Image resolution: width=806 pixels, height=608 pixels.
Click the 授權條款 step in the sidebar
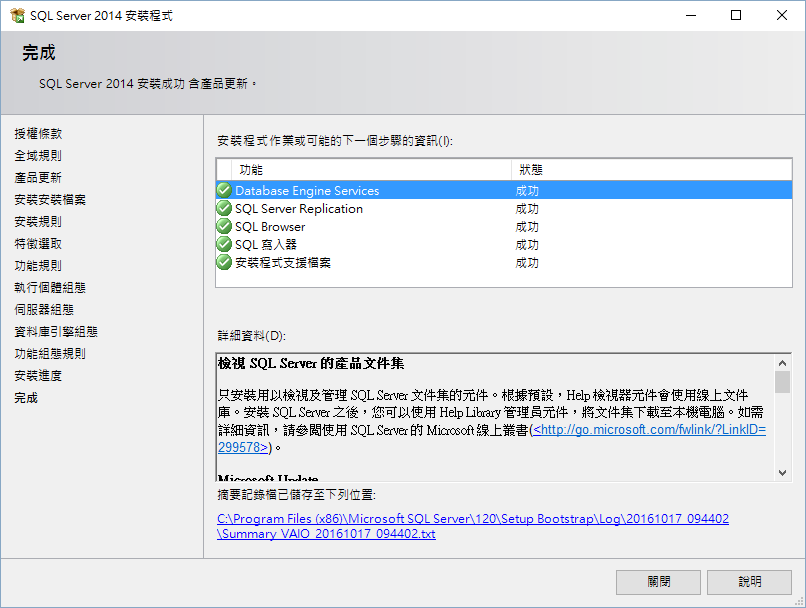pos(38,134)
